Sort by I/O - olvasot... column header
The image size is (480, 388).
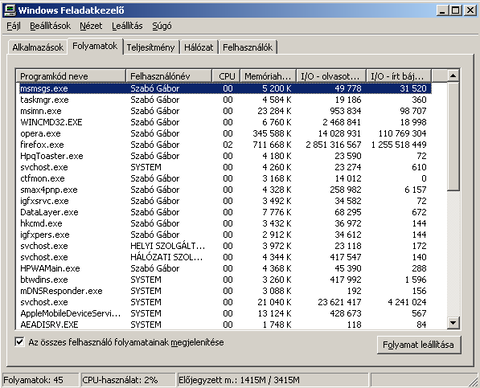(x=331, y=76)
